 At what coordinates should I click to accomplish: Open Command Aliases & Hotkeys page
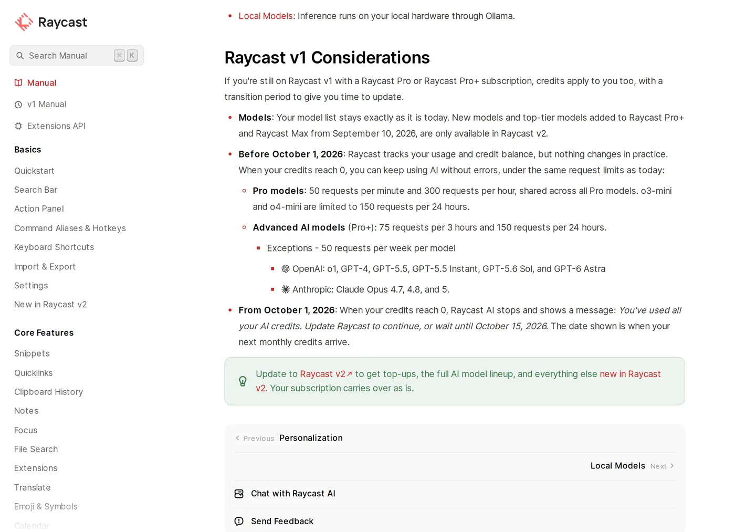click(x=70, y=228)
